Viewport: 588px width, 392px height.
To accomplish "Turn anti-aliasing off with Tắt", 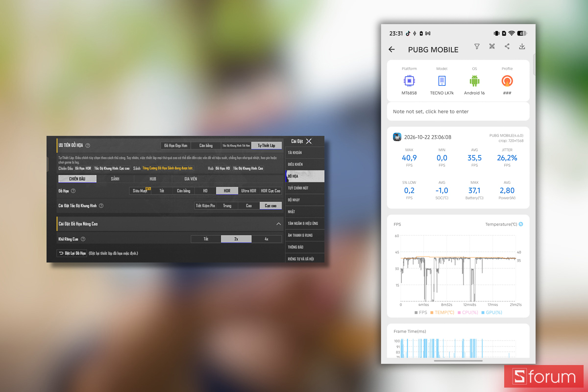I will coord(206,239).
